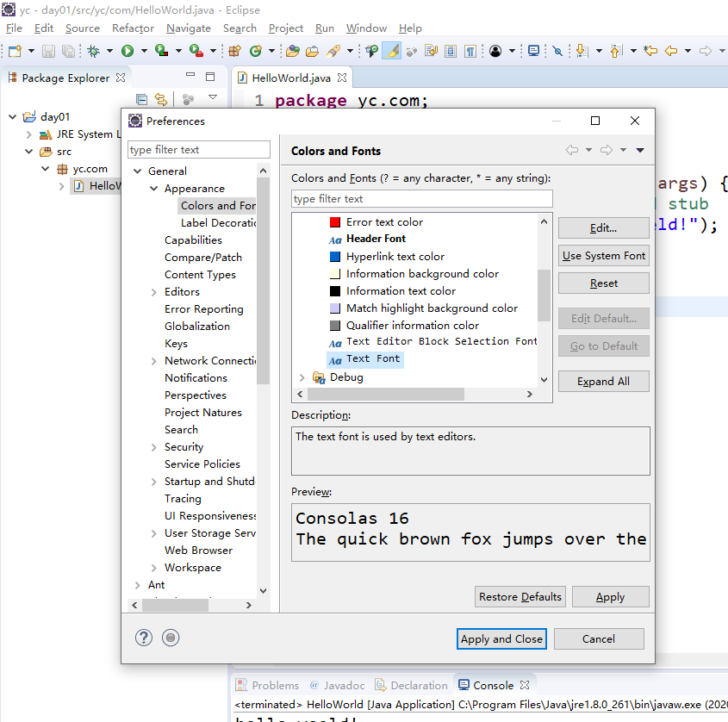Screen dimensions: 728x722
Task: Toggle Show Whitespace Characters pilcrow icon
Action: point(470,51)
